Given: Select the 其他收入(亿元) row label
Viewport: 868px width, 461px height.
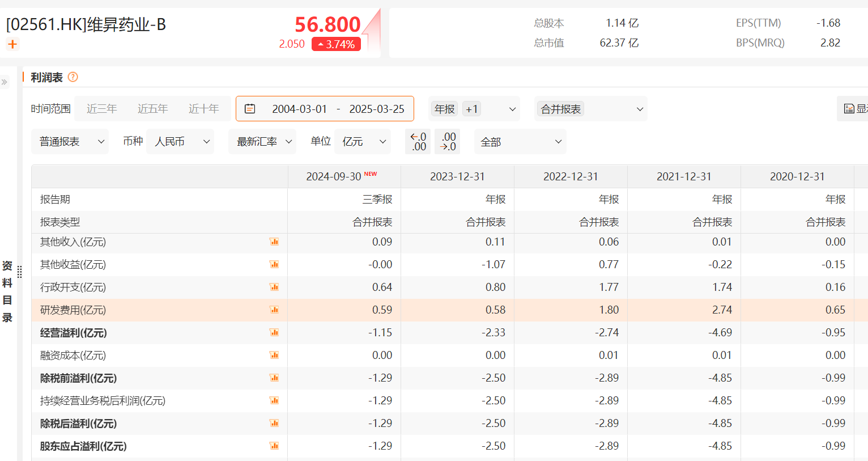Looking at the screenshot, I should (73, 242).
